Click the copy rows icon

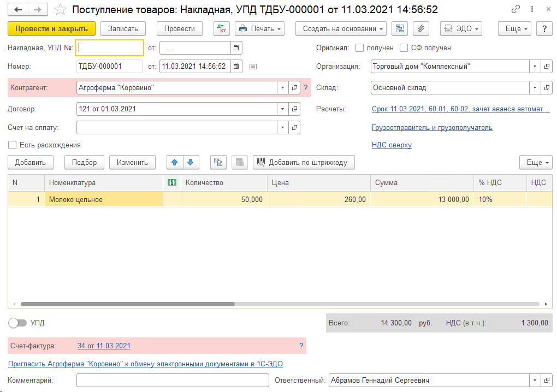pos(218,162)
